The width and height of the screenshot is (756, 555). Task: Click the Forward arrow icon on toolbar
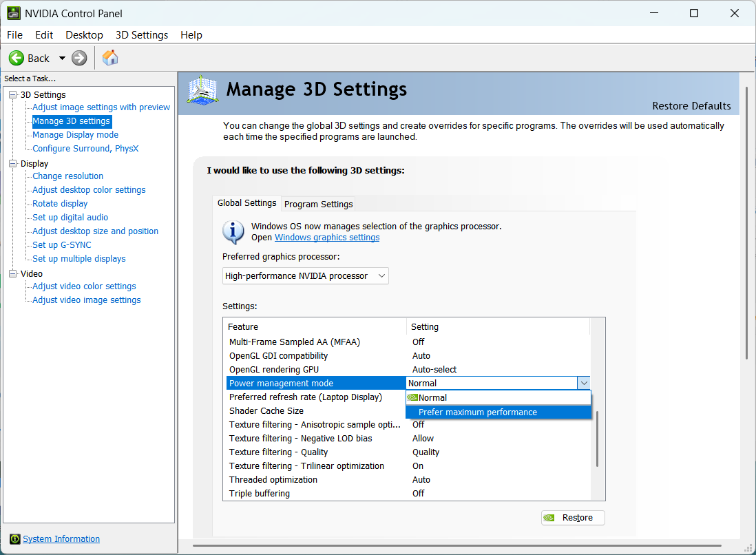pos(78,58)
